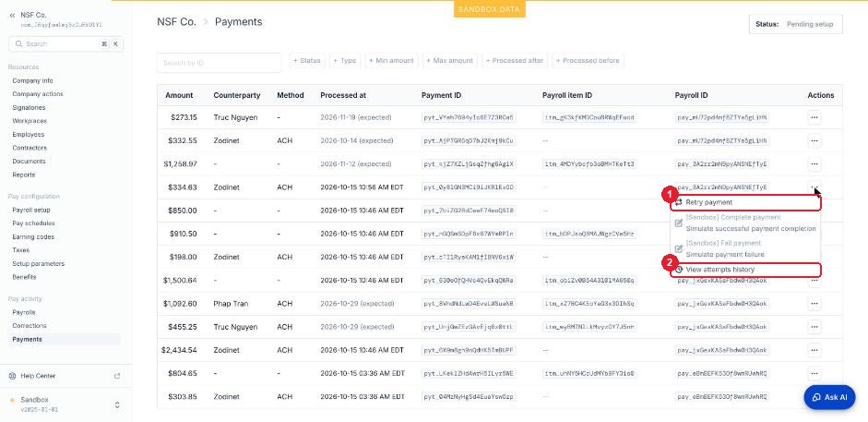Open the Contractors section
868x422 pixels.
[30, 148]
